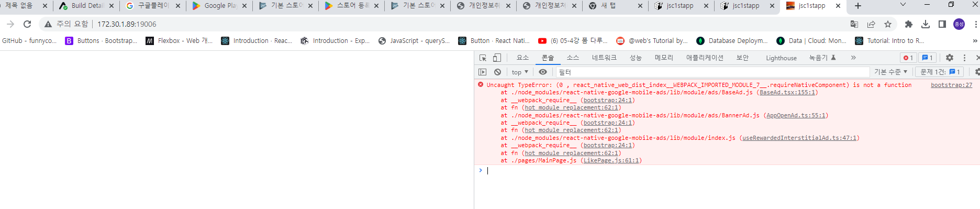Open the Flexbox - Web bookmark
This screenshot has width=980, height=209.
pos(179,41)
